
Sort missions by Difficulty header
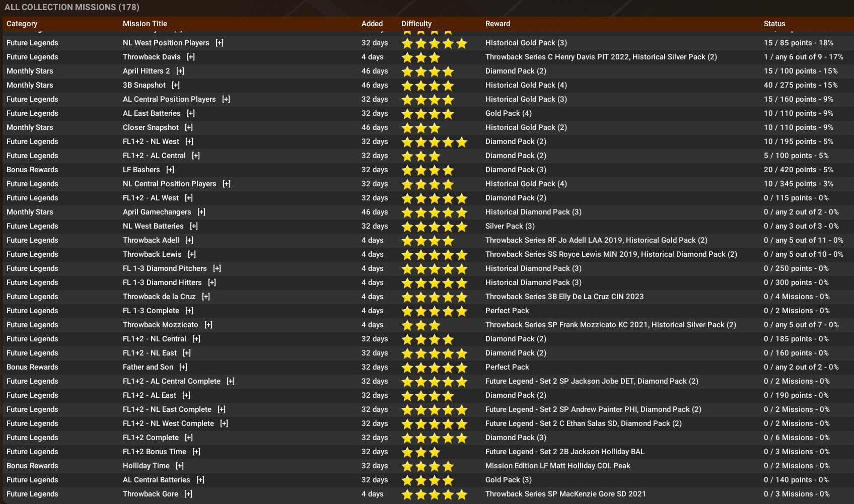[416, 24]
